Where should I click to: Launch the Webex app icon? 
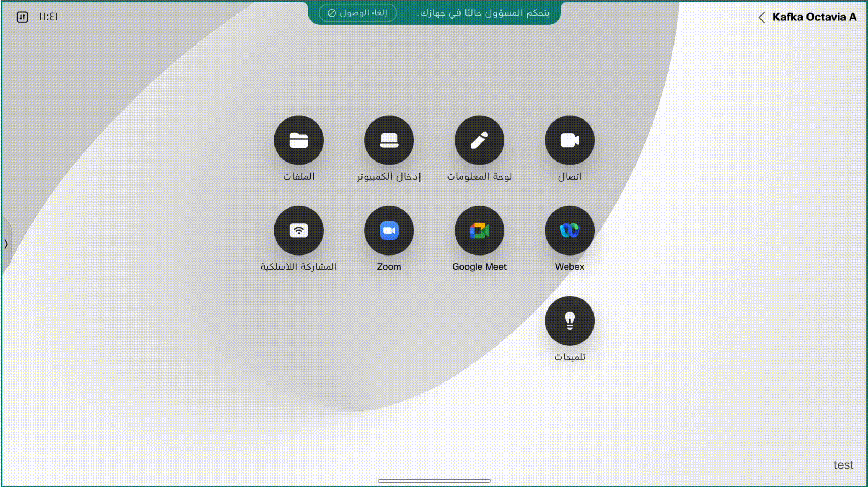569,230
